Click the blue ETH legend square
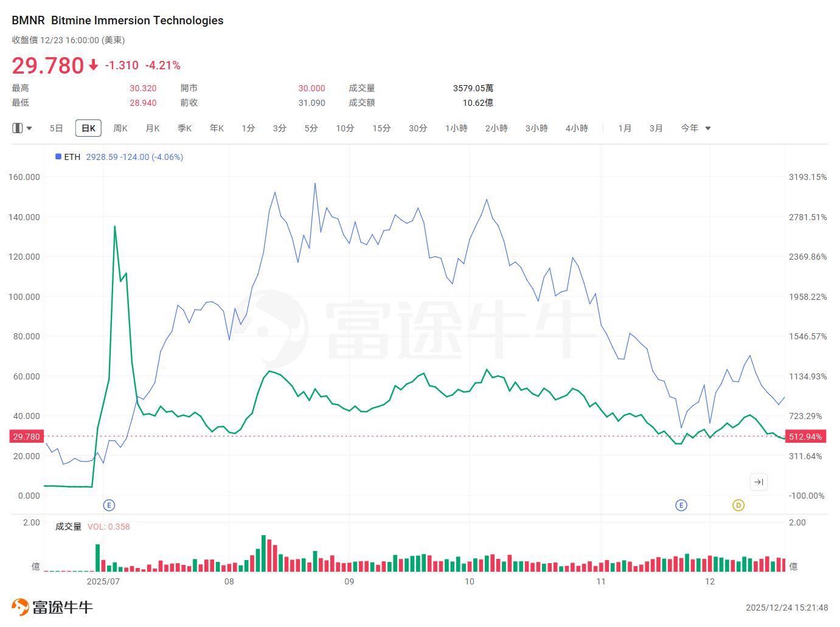This screenshot has width=840, height=627. point(58,156)
